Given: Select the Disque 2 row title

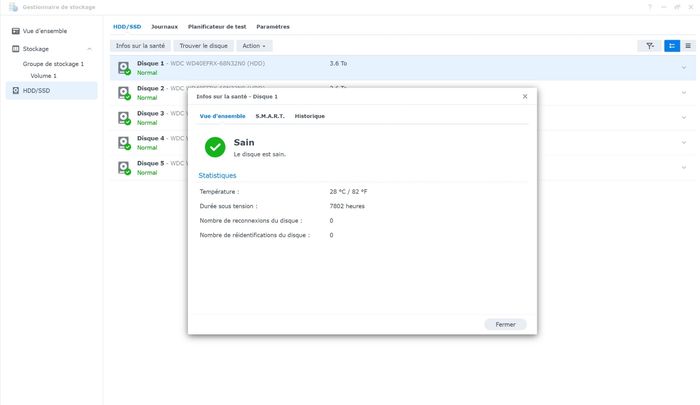Looking at the screenshot, I should [150, 88].
